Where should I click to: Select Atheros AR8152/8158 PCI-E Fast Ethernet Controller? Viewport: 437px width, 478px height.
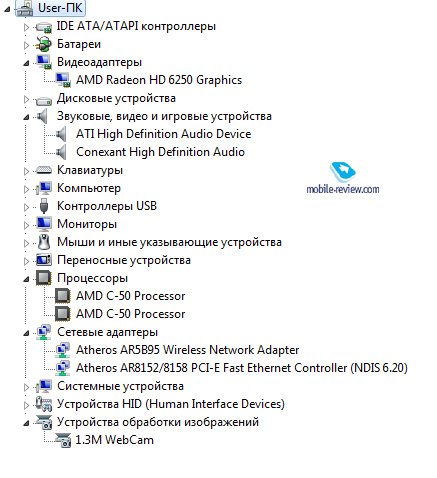(242, 368)
